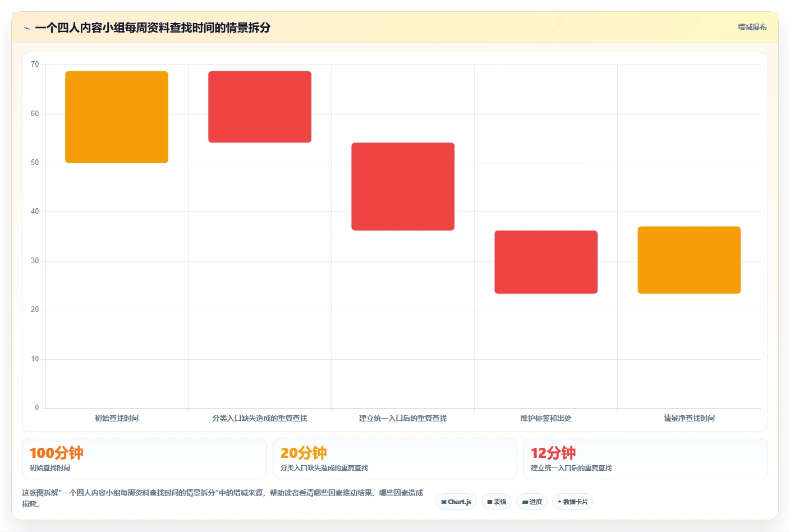Select the 表格 tag chip
Viewport: 790px width, 532px height.
coord(497,502)
